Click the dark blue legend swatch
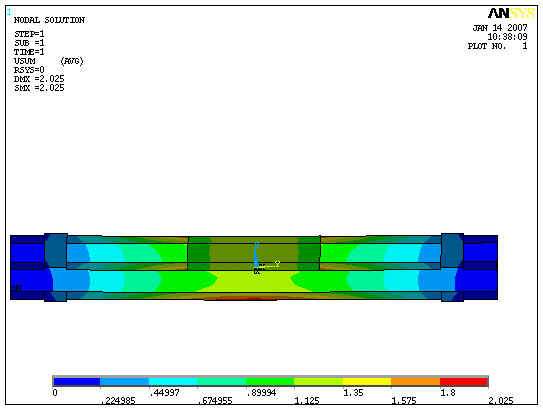This screenshot has width=543, height=410. click(x=77, y=382)
